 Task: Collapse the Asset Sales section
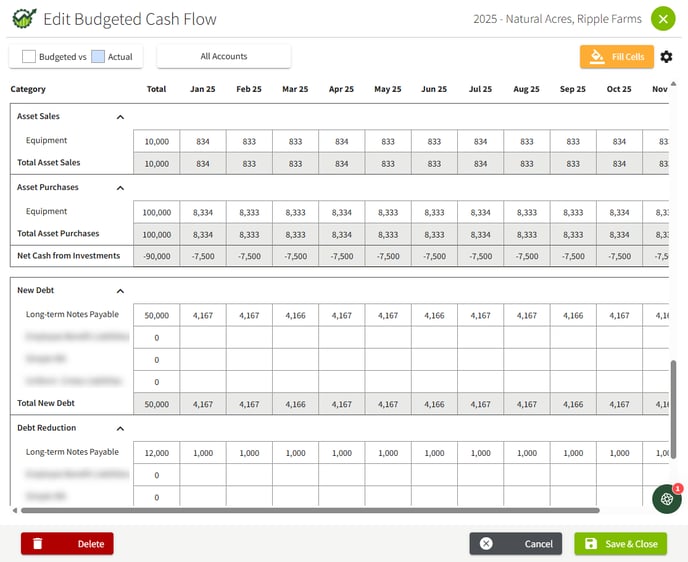pos(120,117)
